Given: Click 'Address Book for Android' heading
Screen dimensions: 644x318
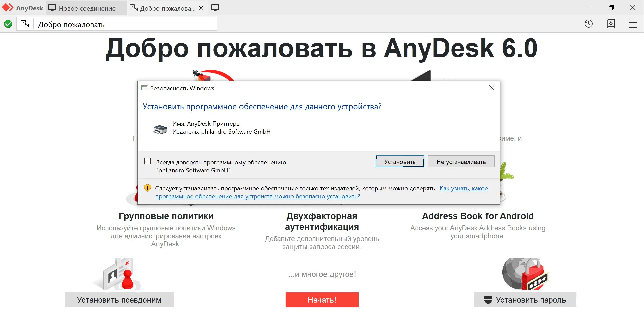Looking at the screenshot, I should click(x=478, y=216).
